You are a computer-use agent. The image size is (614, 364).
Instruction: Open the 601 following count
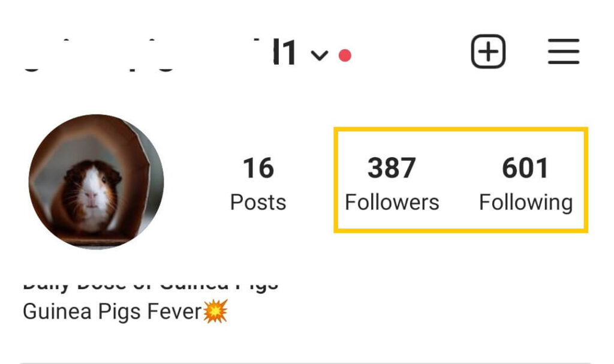click(525, 168)
